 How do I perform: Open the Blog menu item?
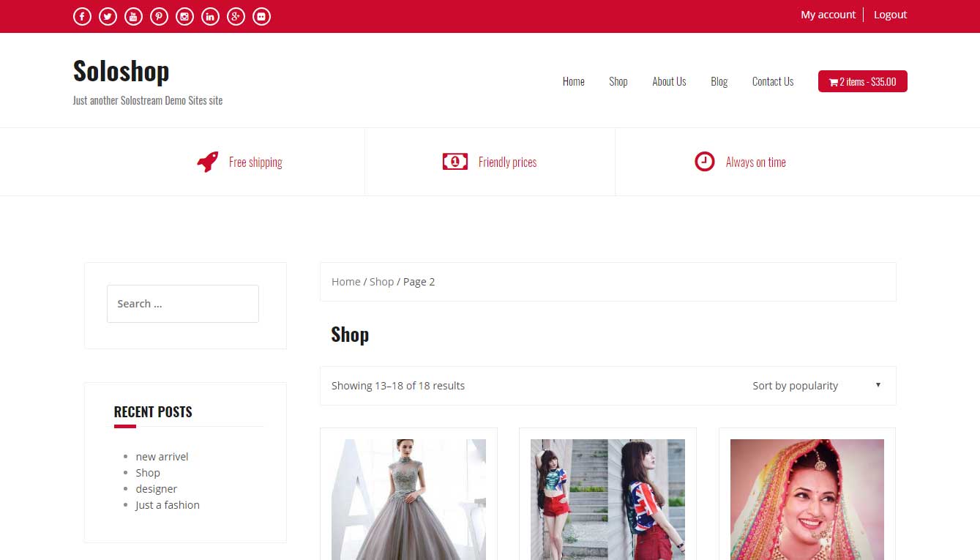click(x=719, y=81)
